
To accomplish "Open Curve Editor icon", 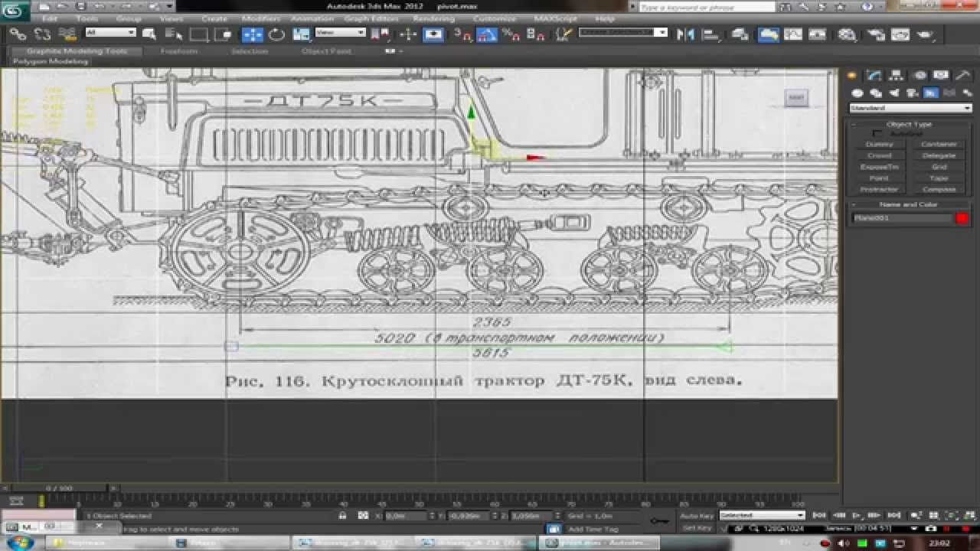I will 792,34.
